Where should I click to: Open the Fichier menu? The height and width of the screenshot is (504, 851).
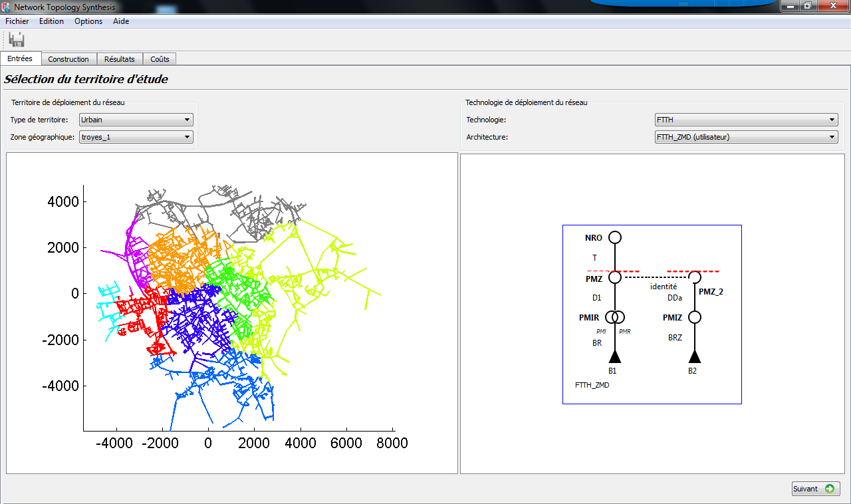[17, 21]
